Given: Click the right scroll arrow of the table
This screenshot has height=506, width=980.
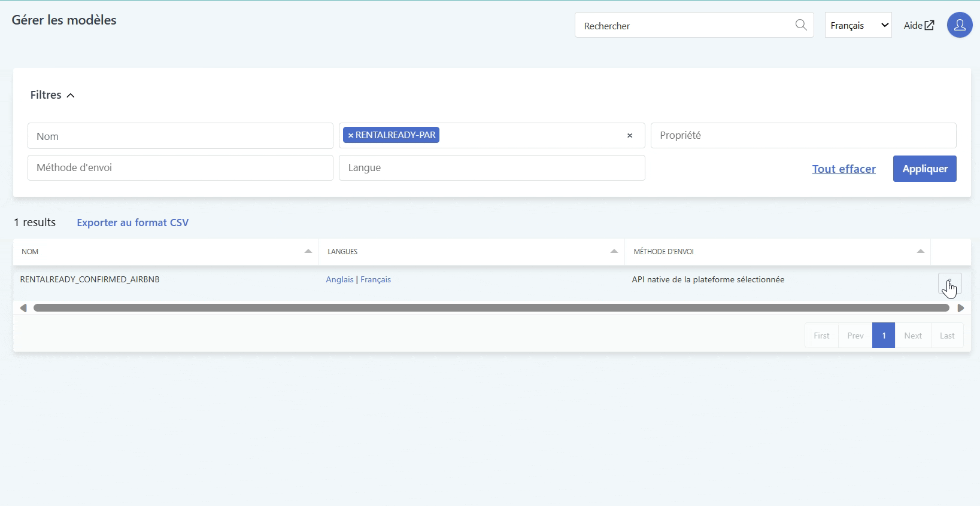Looking at the screenshot, I should tap(961, 308).
